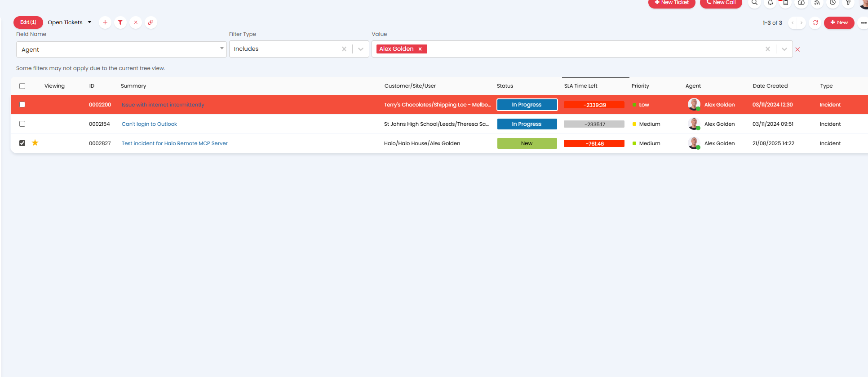868x377 pixels.
Task: Check the box for ticket 0002154
Action: pos(22,124)
